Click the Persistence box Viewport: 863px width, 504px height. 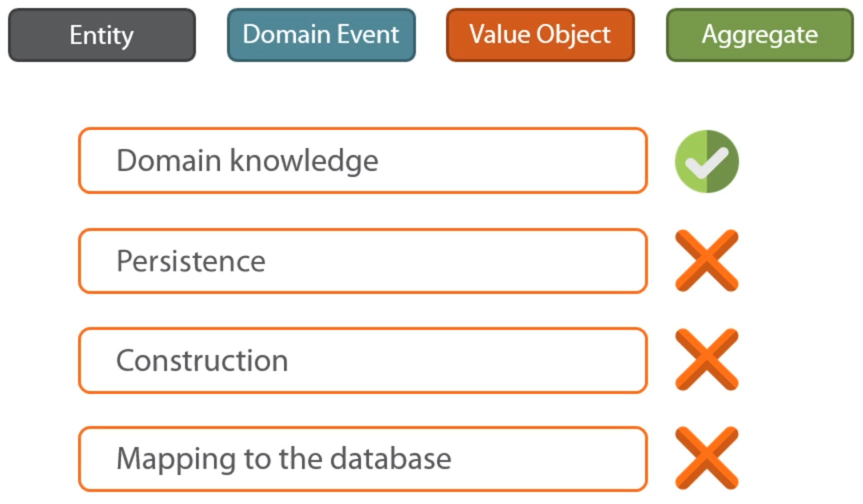pos(363,261)
